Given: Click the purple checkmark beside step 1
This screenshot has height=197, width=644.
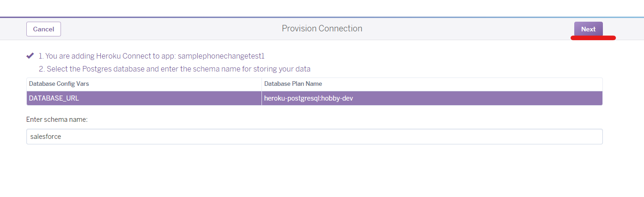Looking at the screenshot, I should (x=30, y=56).
